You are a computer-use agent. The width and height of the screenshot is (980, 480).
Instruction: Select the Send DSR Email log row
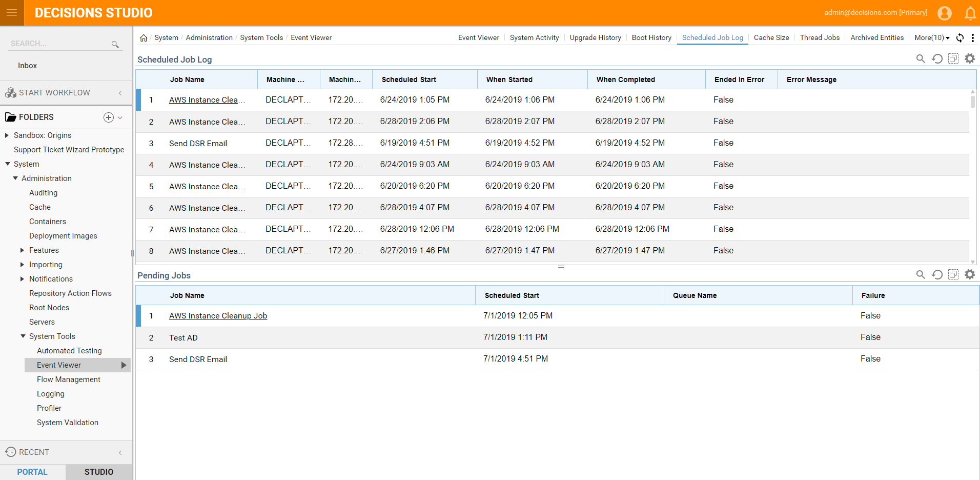click(553, 143)
